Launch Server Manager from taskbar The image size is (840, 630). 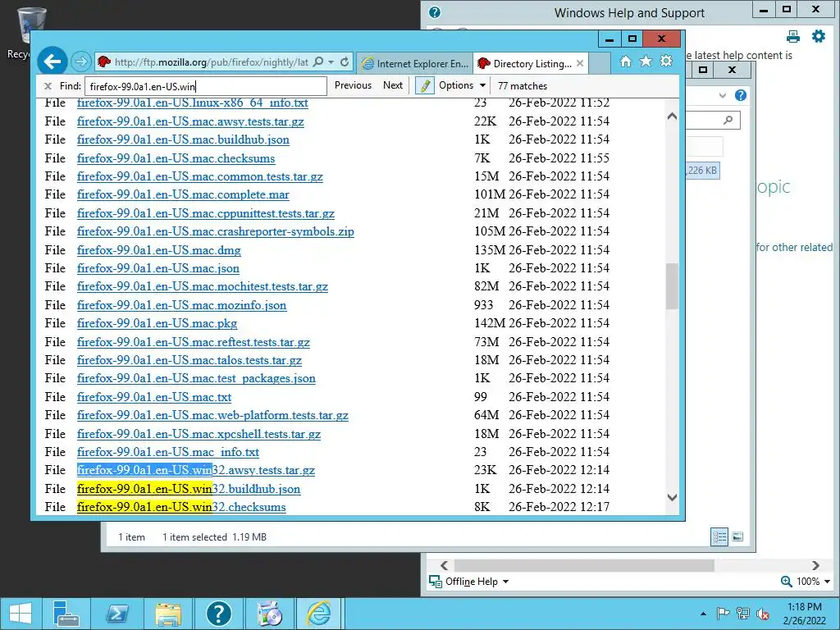coord(67,614)
